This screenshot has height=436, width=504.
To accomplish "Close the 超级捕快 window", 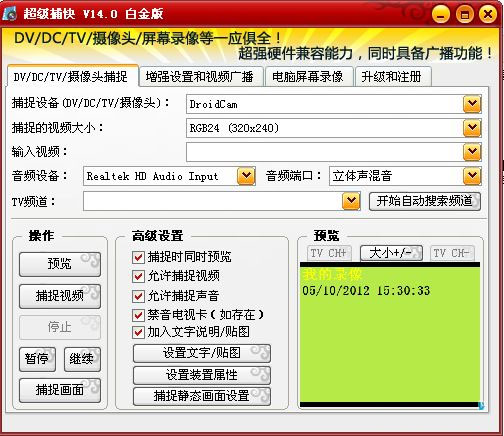I will 488,15.
